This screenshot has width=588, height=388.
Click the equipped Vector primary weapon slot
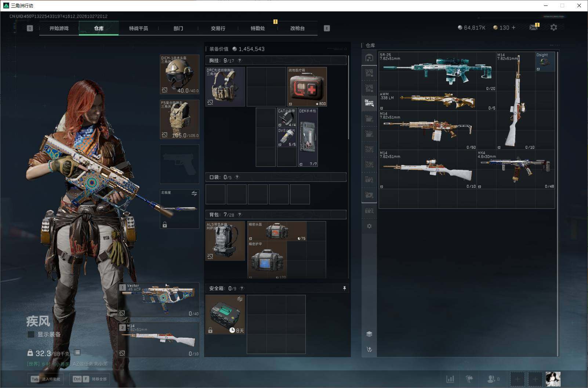159,300
